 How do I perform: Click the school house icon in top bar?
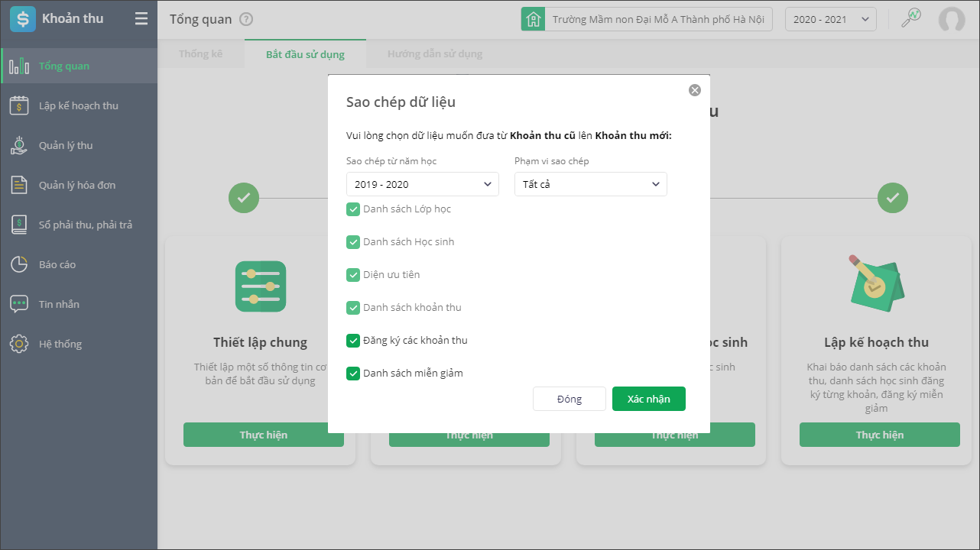click(533, 19)
